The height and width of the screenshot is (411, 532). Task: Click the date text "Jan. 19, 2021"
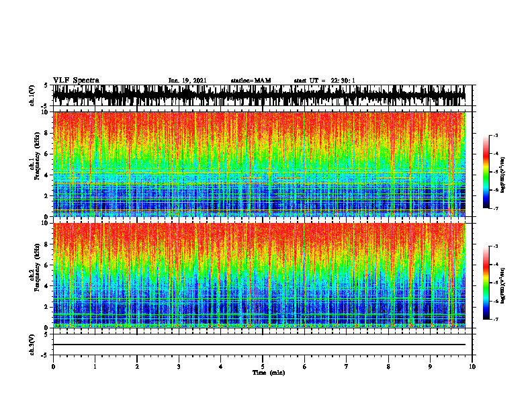(187, 81)
